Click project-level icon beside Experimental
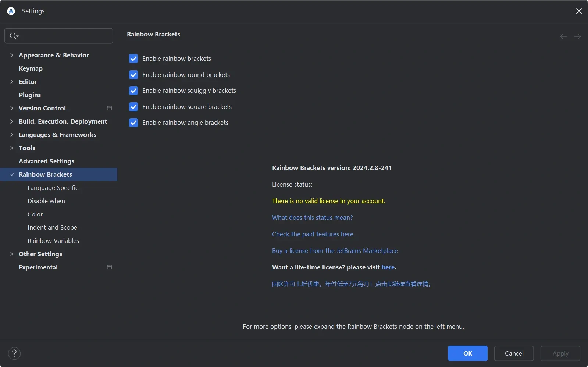 pos(109,267)
